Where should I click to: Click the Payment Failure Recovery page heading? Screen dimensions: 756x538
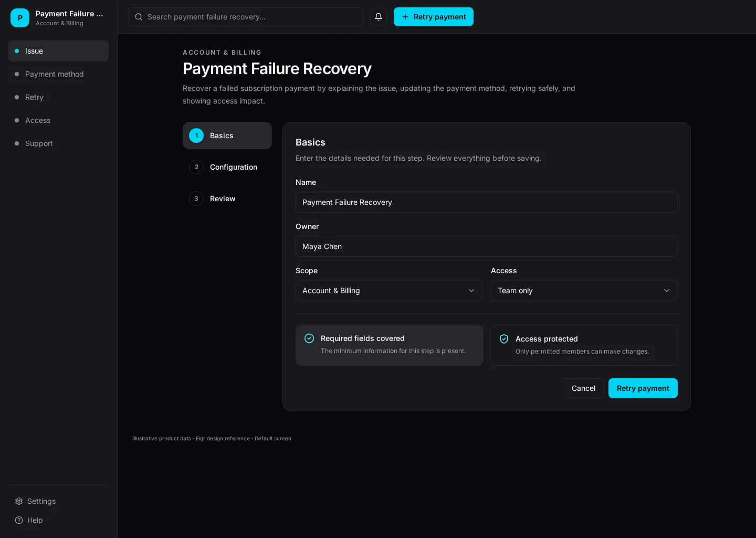tap(277, 68)
